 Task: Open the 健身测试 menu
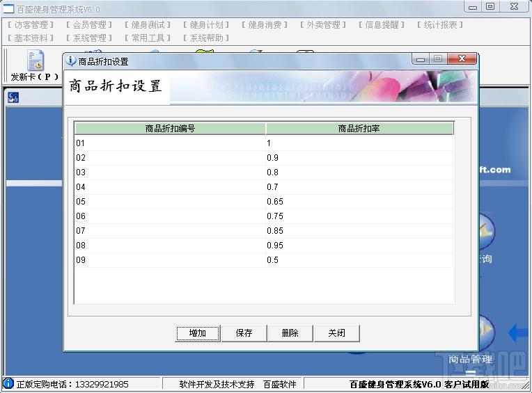click(x=148, y=25)
